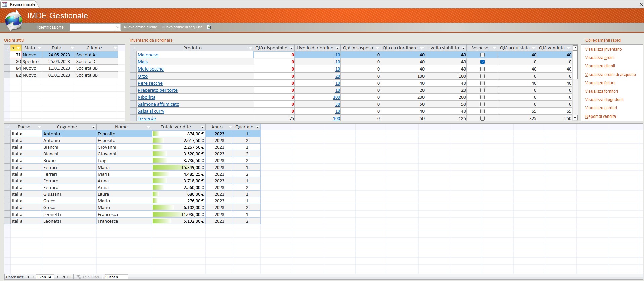The image size is (644, 281).
Task: Tick Sospeso checkbox for Salsa al curry
Action: click(482, 111)
